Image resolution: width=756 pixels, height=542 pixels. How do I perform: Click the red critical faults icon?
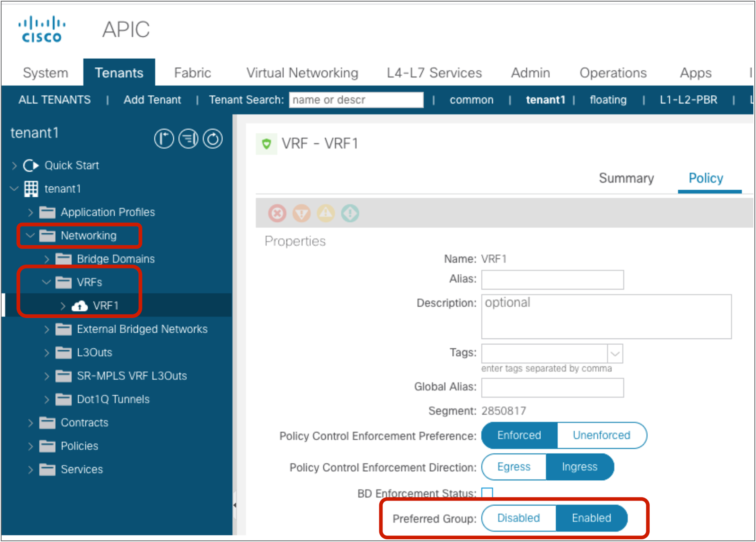pos(277,213)
